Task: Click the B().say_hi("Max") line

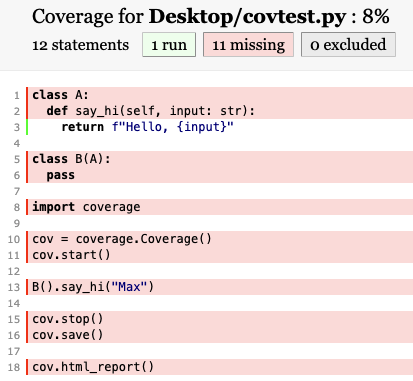Action: (x=220, y=287)
